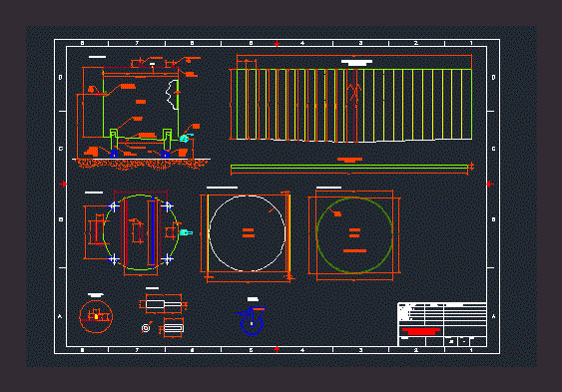The width and height of the screenshot is (562, 392).
Task: Click the bottom-right caster cross mark on plan
Action: point(167,258)
